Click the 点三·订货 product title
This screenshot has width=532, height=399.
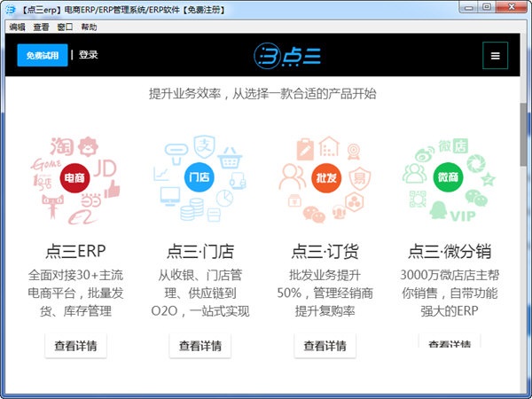(x=325, y=252)
